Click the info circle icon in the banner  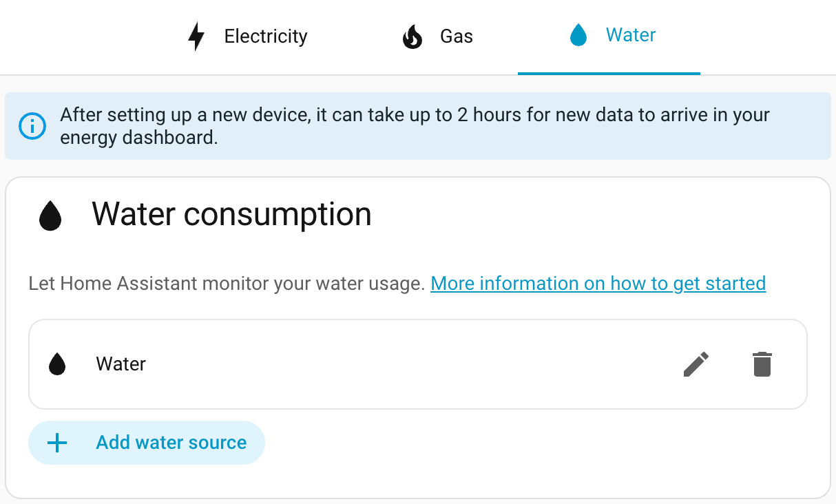tap(32, 126)
